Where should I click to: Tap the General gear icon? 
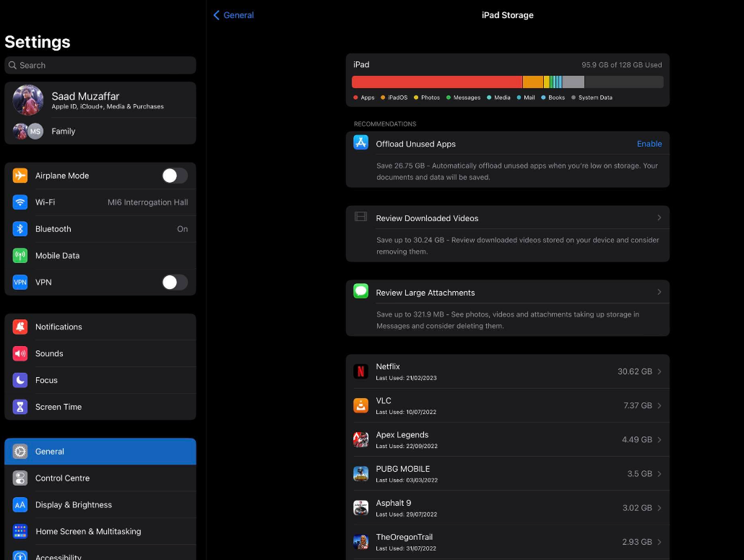point(20,452)
